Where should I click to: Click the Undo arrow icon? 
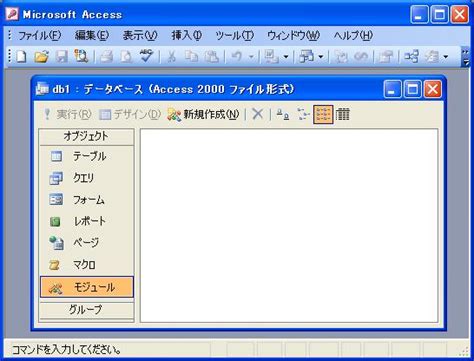[x=237, y=57]
